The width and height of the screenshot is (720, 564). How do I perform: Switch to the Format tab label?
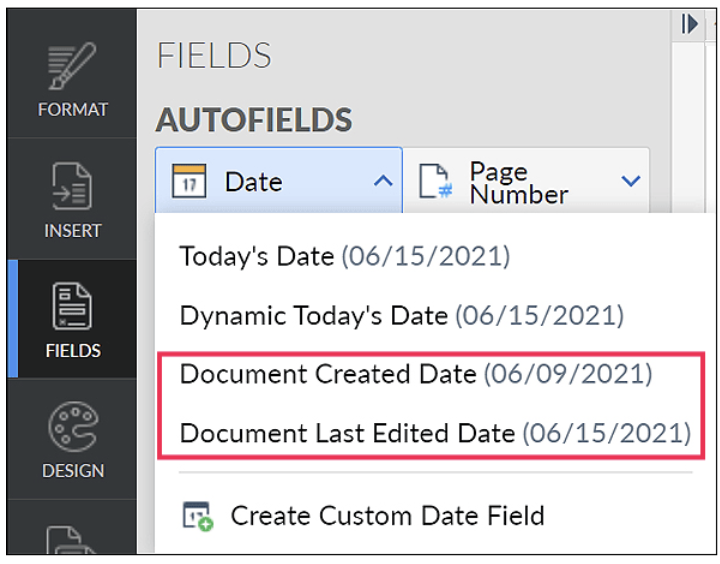click(x=72, y=109)
